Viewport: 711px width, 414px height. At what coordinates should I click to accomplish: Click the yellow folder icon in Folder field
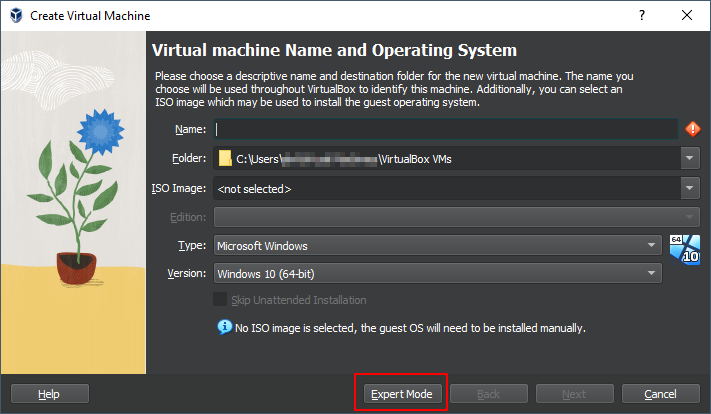tap(225, 159)
